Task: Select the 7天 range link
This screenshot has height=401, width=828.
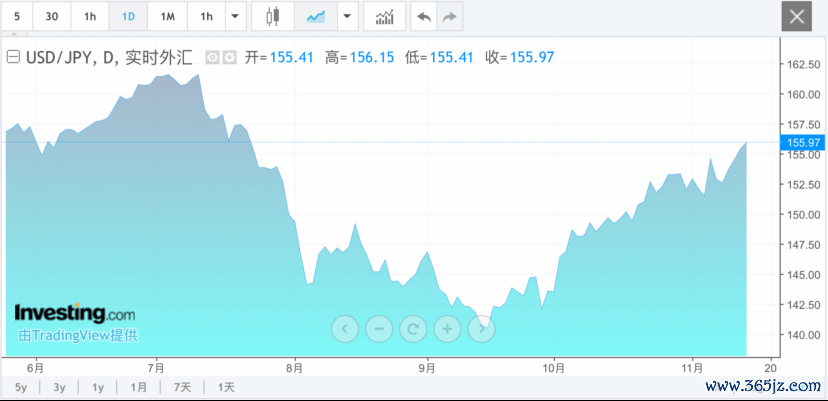Action: click(x=182, y=387)
